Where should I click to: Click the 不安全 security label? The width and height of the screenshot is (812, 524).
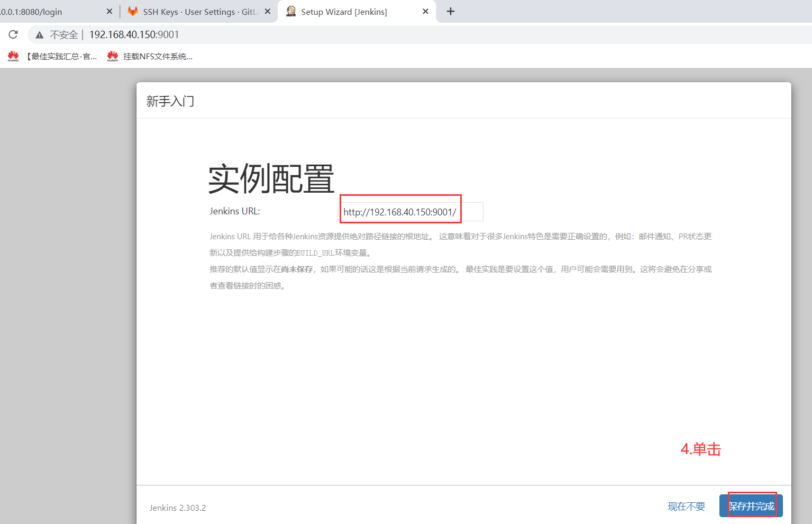coord(63,35)
